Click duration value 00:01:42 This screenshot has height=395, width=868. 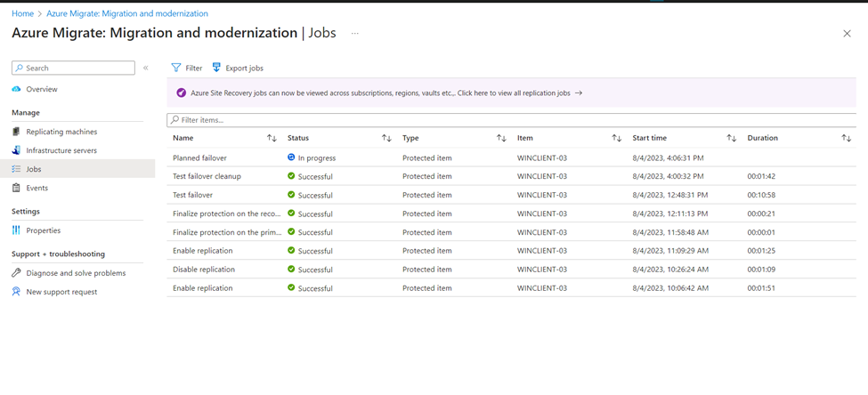coord(761,176)
